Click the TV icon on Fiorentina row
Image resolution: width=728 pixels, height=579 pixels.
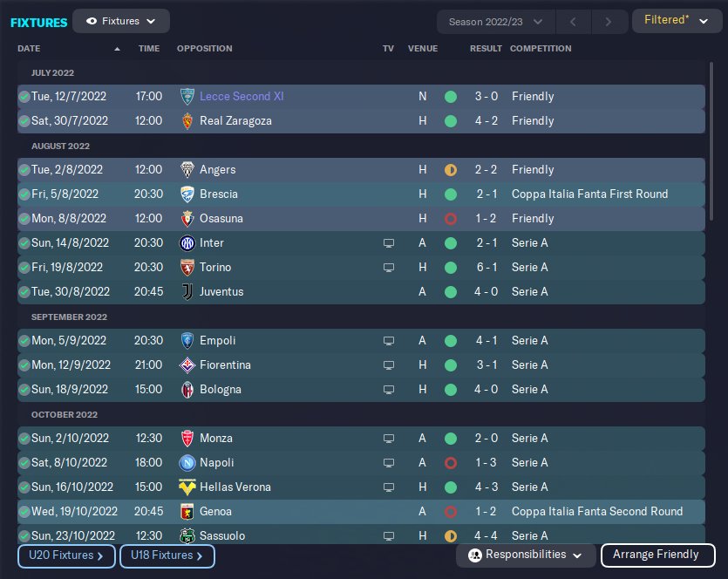[x=389, y=364]
